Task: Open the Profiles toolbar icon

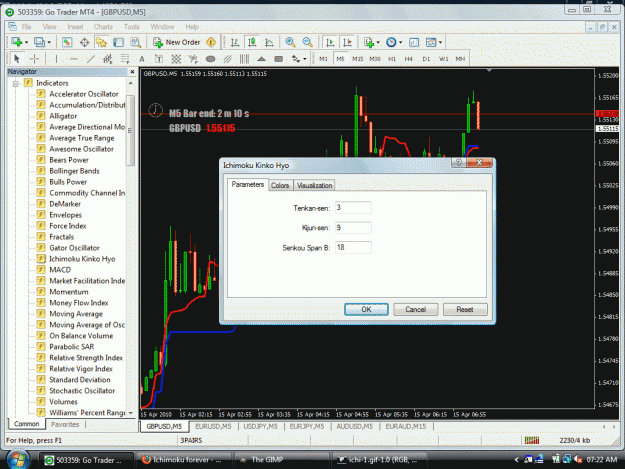Action: tap(39, 42)
